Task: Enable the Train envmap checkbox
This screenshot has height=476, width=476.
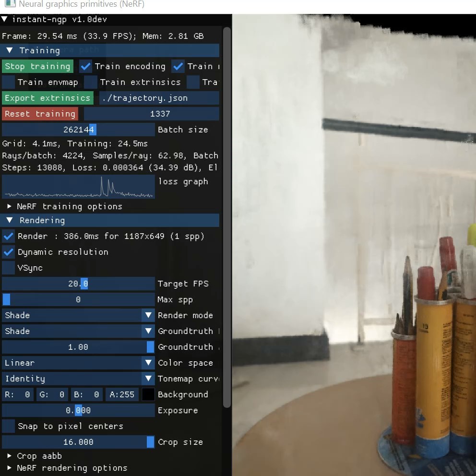Action: pos(9,82)
